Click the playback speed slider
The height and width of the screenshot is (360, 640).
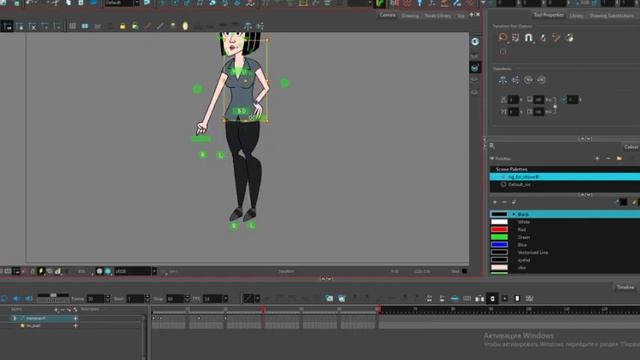point(53,295)
